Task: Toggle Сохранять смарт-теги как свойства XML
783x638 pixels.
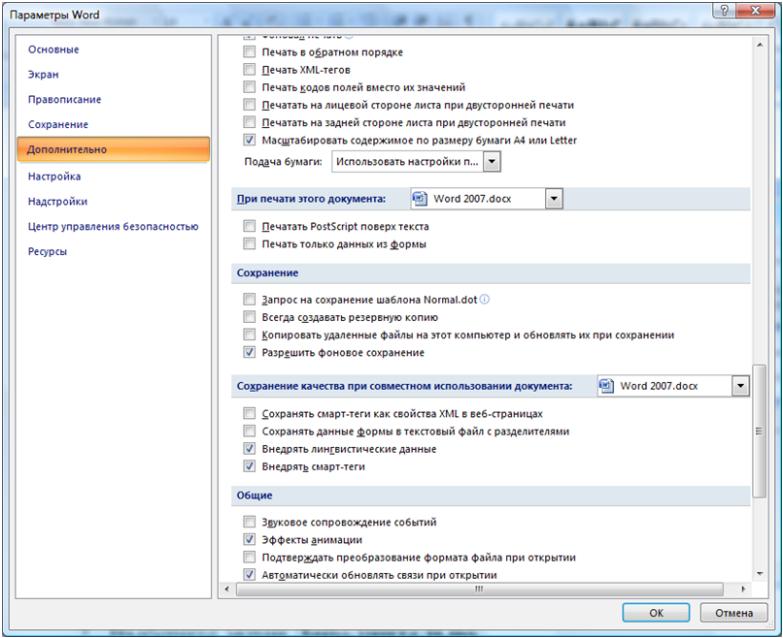Action: [x=249, y=413]
